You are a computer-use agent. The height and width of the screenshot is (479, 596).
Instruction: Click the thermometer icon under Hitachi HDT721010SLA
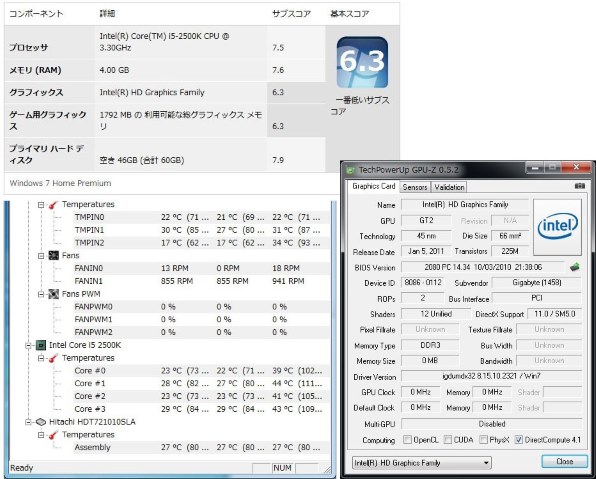tap(53, 435)
